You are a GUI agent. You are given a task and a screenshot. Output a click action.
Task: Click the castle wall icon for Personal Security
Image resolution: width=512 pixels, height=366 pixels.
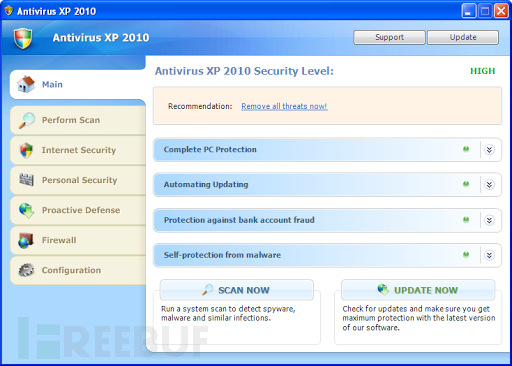click(x=26, y=180)
